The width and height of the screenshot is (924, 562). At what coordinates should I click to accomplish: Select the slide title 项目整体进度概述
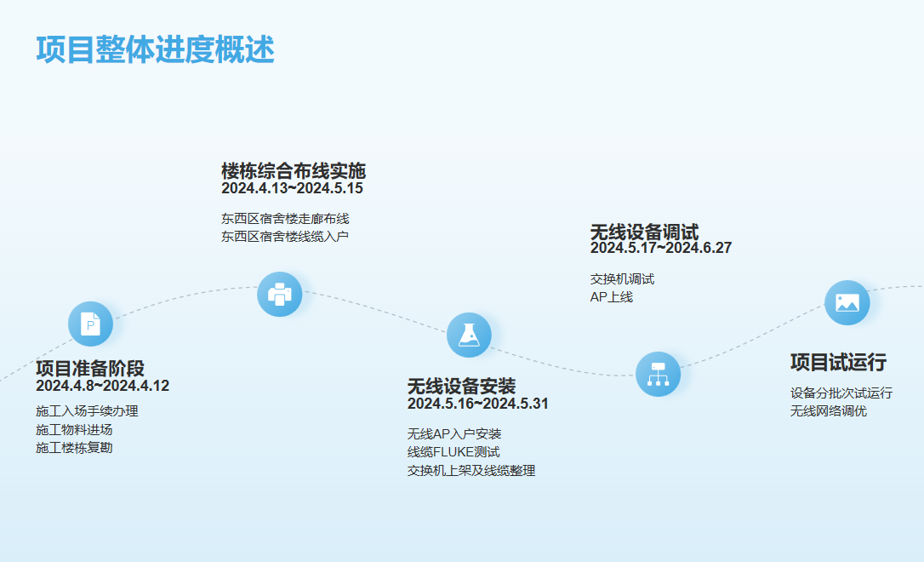click(155, 49)
